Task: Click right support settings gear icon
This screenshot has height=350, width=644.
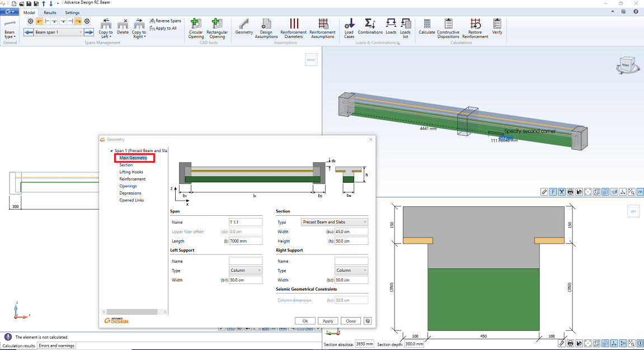Action: coord(87,21)
